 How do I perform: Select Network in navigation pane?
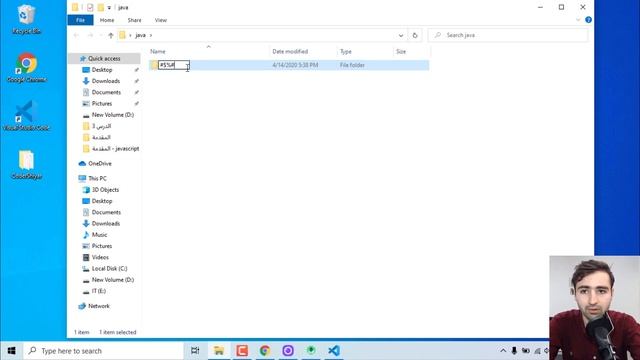[x=99, y=306]
